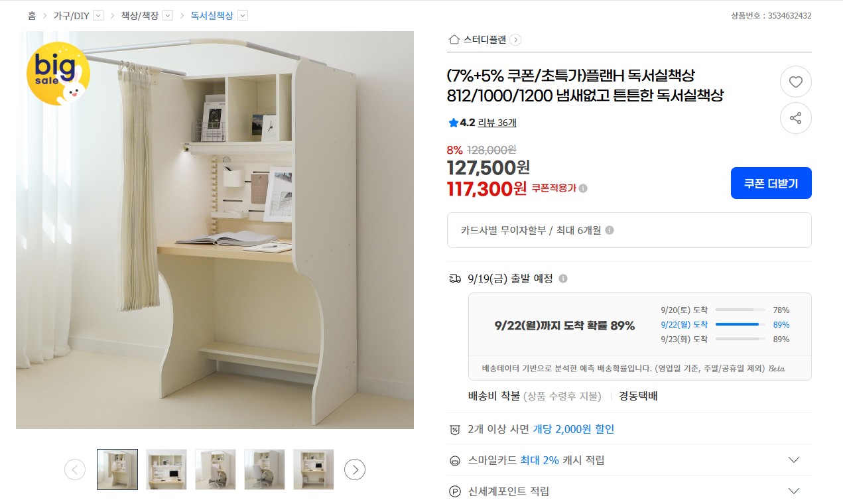Go to previous thumbnail with left arrow

click(75, 470)
